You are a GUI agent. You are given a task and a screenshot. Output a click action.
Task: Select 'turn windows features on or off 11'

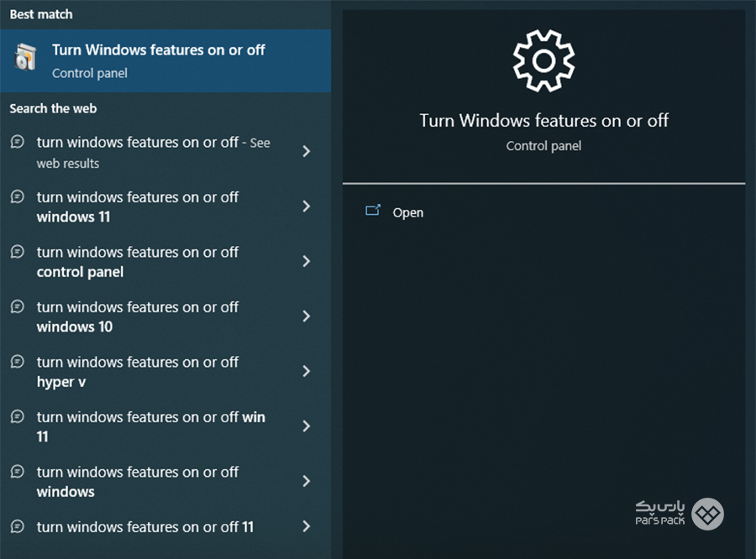click(165, 527)
